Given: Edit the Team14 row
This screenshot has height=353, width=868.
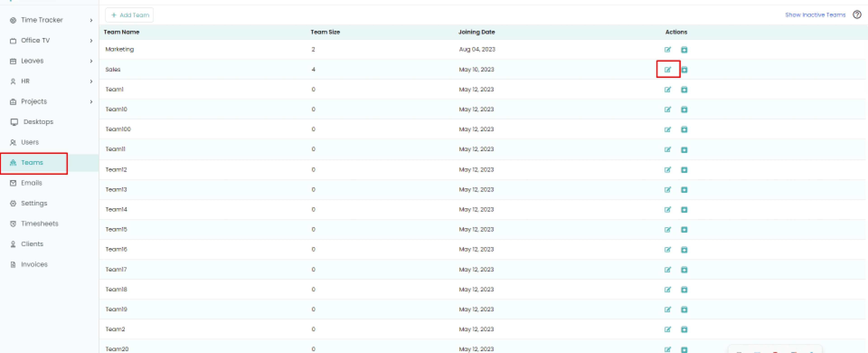Looking at the screenshot, I should 668,209.
